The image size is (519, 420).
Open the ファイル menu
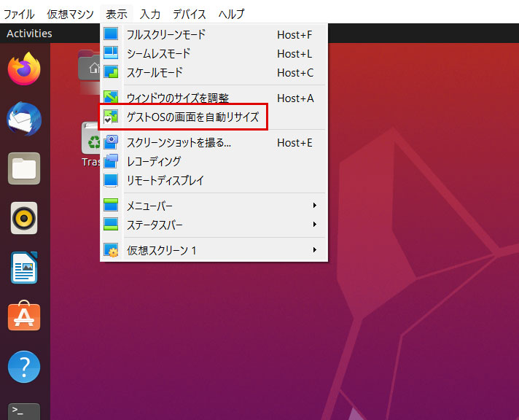click(19, 15)
